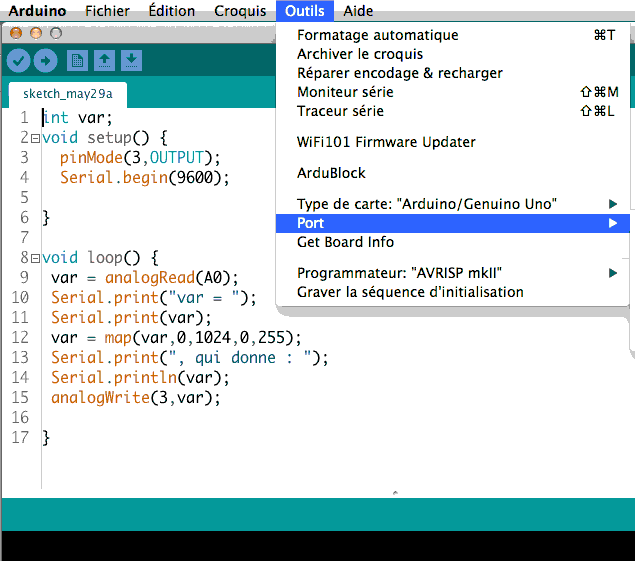Choose the ArduBlock menu entry
The image size is (635, 561).
click(x=331, y=173)
